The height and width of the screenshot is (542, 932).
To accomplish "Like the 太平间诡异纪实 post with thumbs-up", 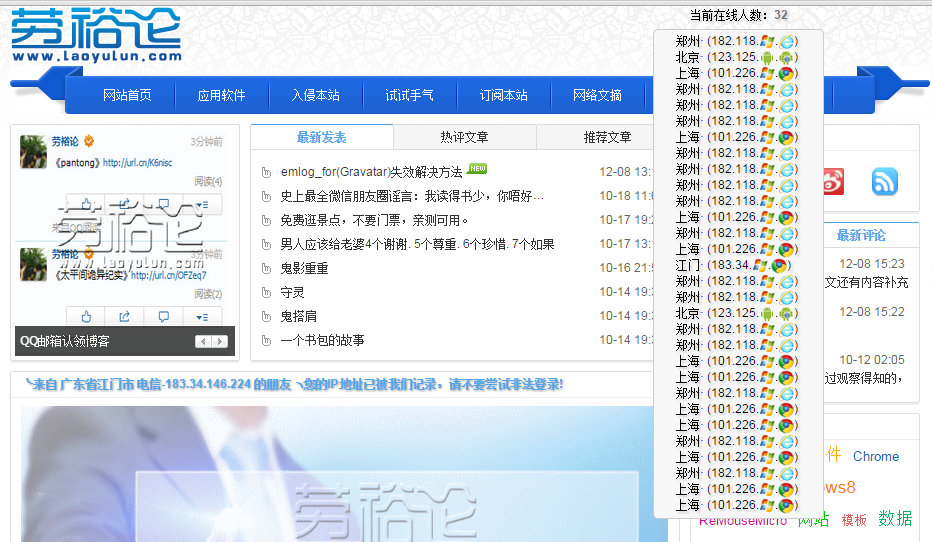I will [86, 316].
